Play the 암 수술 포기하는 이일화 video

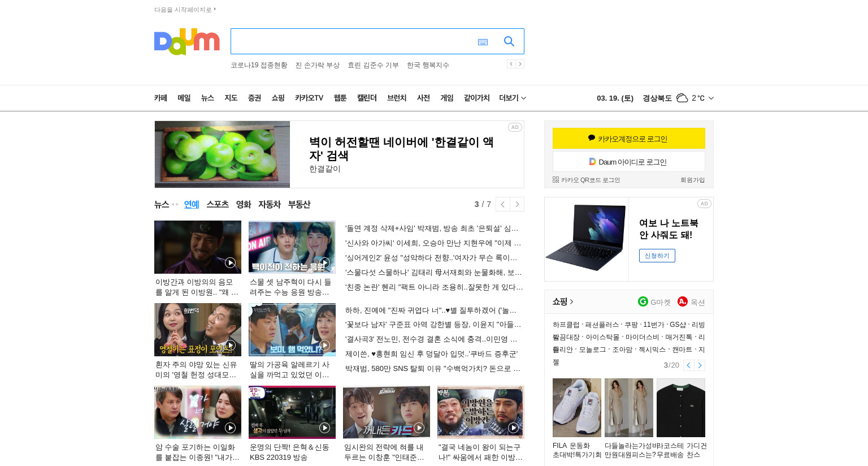[198, 412]
